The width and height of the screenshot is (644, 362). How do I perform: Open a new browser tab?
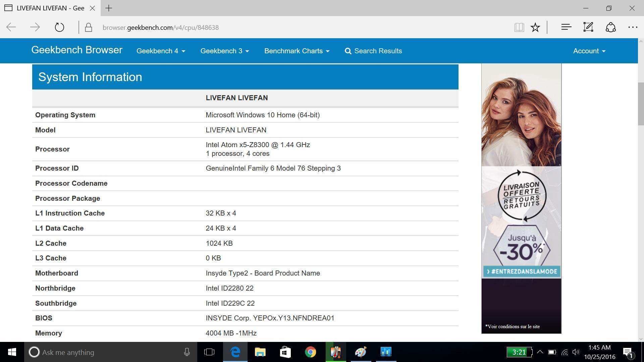tap(109, 8)
